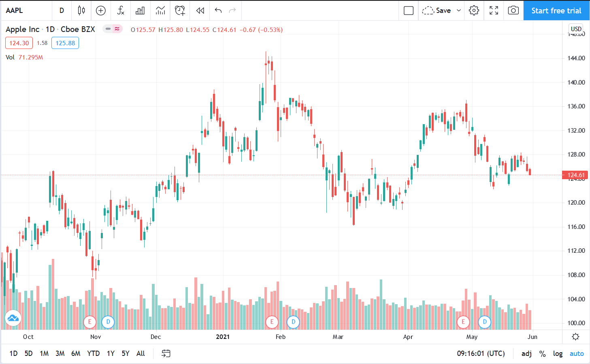
Task: Click the 2021 label on time axis
Action: click(223, 336)
